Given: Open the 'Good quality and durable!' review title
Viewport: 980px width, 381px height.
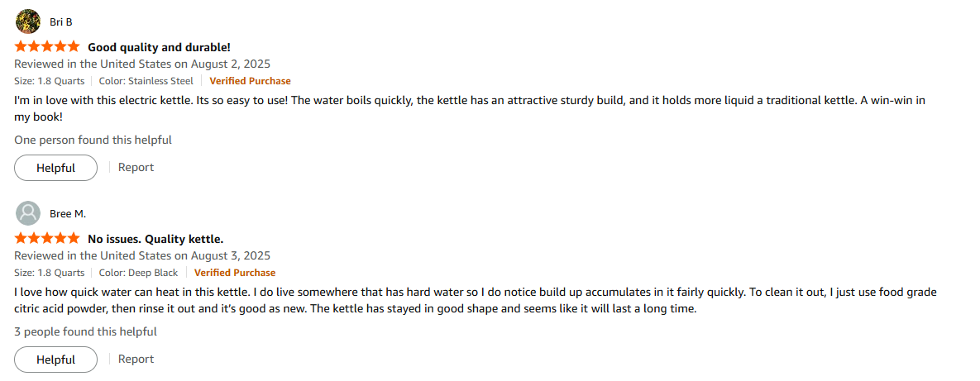Looking at the screenshot, I should [159, 47].
